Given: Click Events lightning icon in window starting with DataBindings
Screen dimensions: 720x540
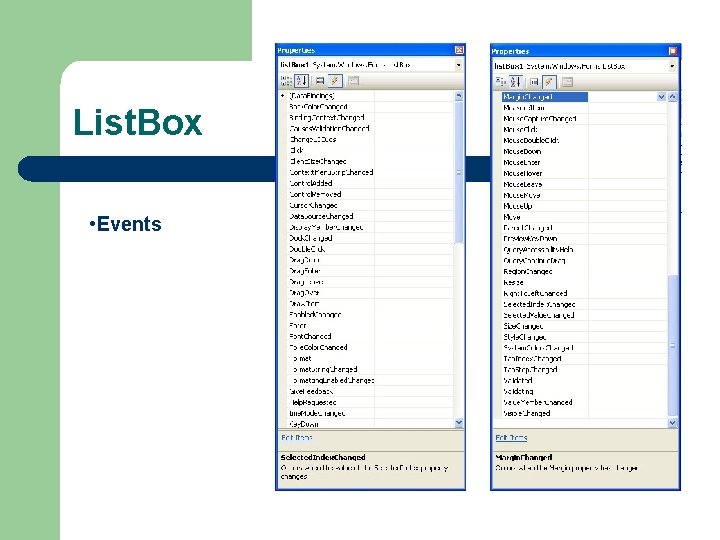Looking at the screenshot, I should tap(335, 81).
